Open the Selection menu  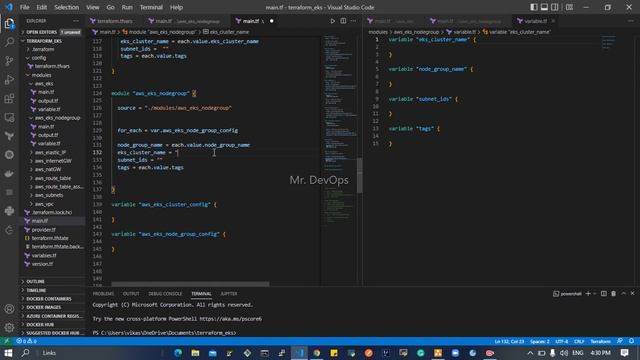(66, 7)
